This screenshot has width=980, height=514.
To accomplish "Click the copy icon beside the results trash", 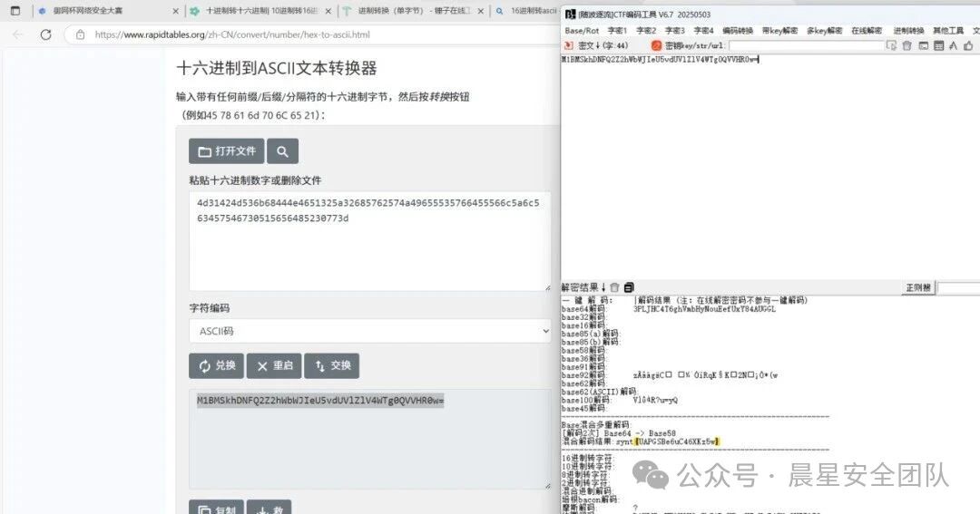I will pyautogui.click(x=628, y=287).
